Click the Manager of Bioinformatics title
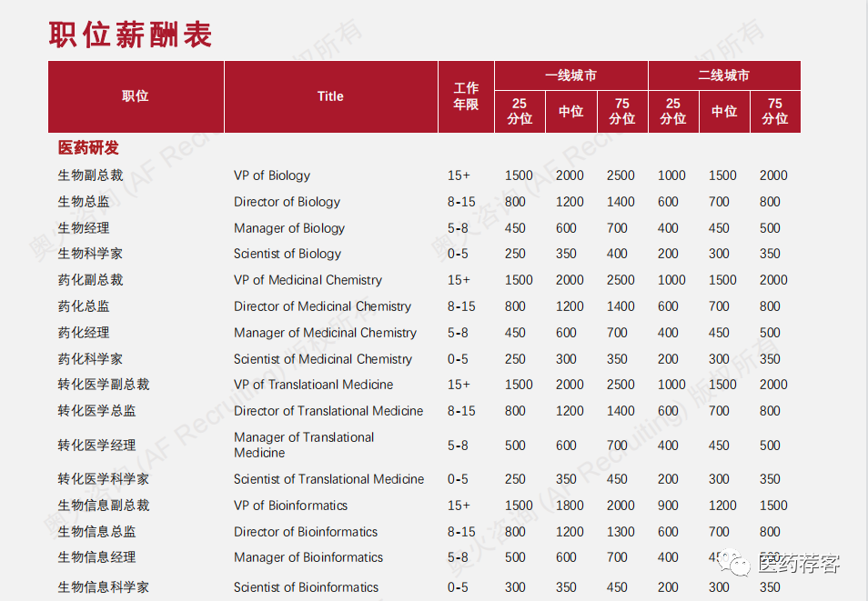This screenshot has width=868, height=601. (x=308, y=557)
